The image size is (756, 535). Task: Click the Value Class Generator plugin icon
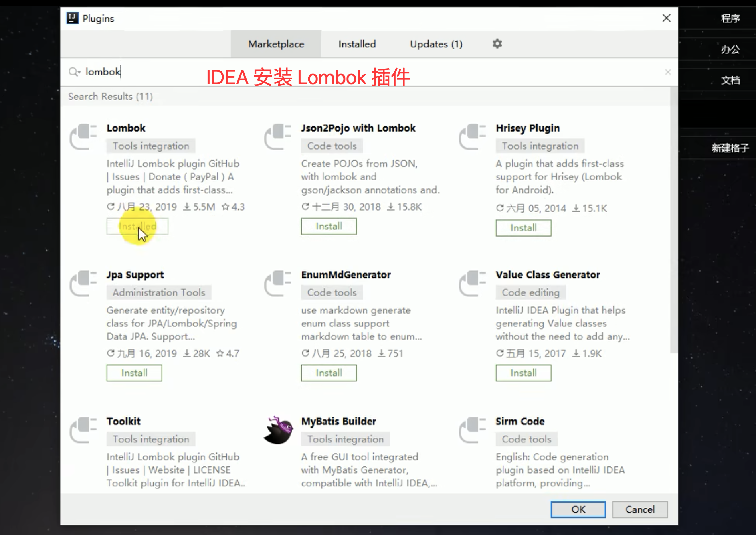click(x=473, y=283)
